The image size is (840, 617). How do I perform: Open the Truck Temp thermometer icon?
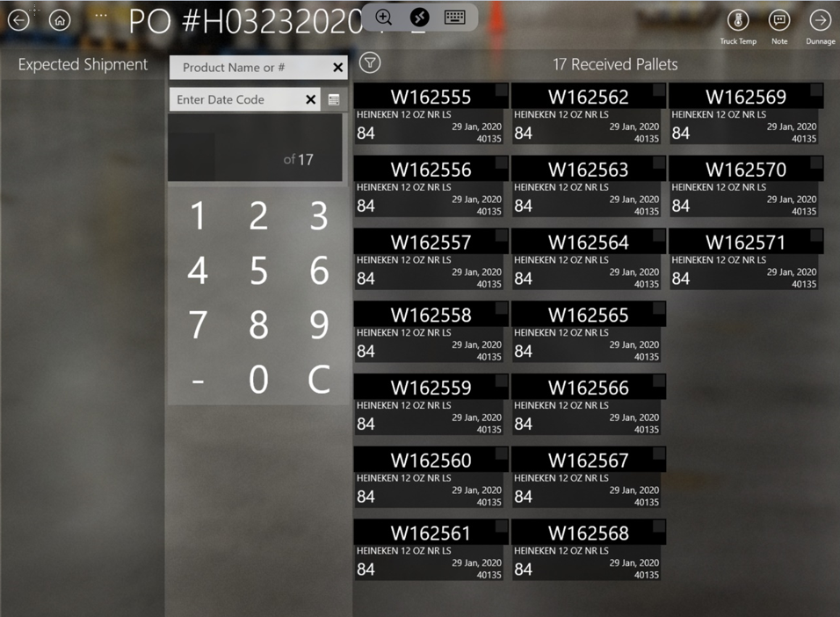pyautogui.click(x=738, y=21)
